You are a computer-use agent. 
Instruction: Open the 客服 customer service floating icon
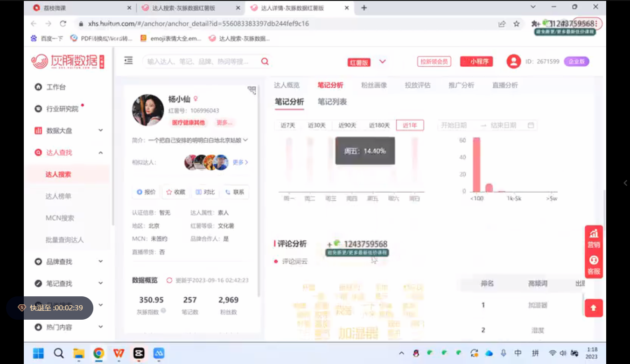point(593,264)
